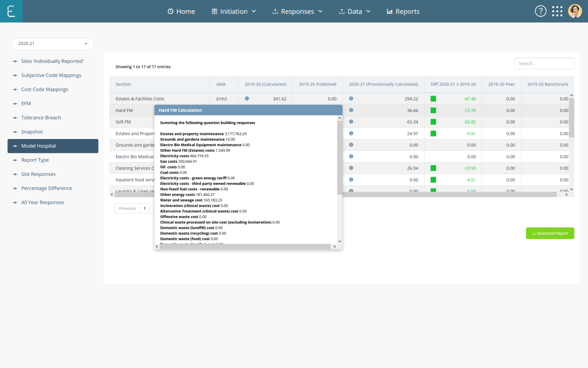Open the apps grid menu icon
Viewport: 588px width, 368px height.
click(x=557, y=11)
